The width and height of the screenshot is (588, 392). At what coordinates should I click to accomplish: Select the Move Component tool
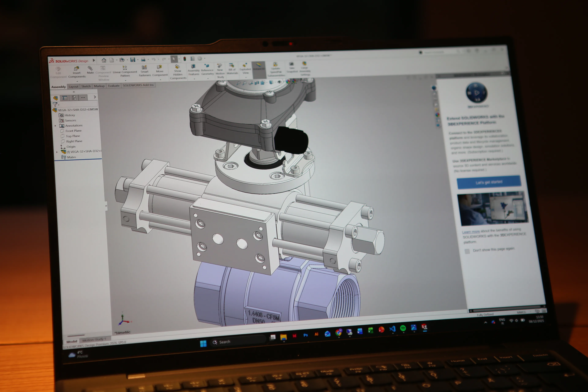pos(160,70)
